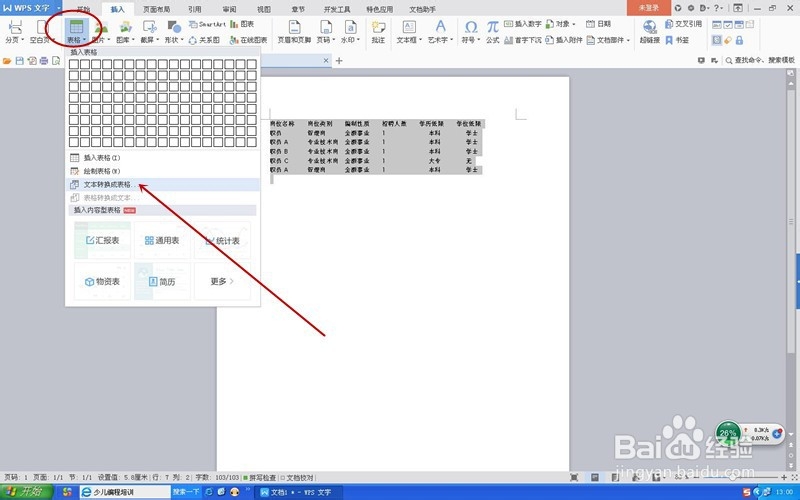800x500 pixels.
Task: Click the 截屏 screenshot tool icon
Action: (x=149, y=31)
